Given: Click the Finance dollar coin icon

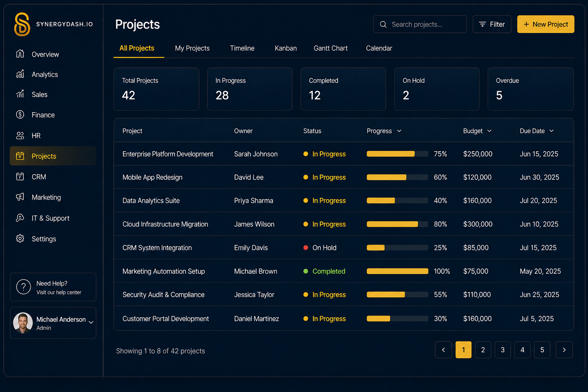Looking at the screenshot, I should (x=20, y=114).
